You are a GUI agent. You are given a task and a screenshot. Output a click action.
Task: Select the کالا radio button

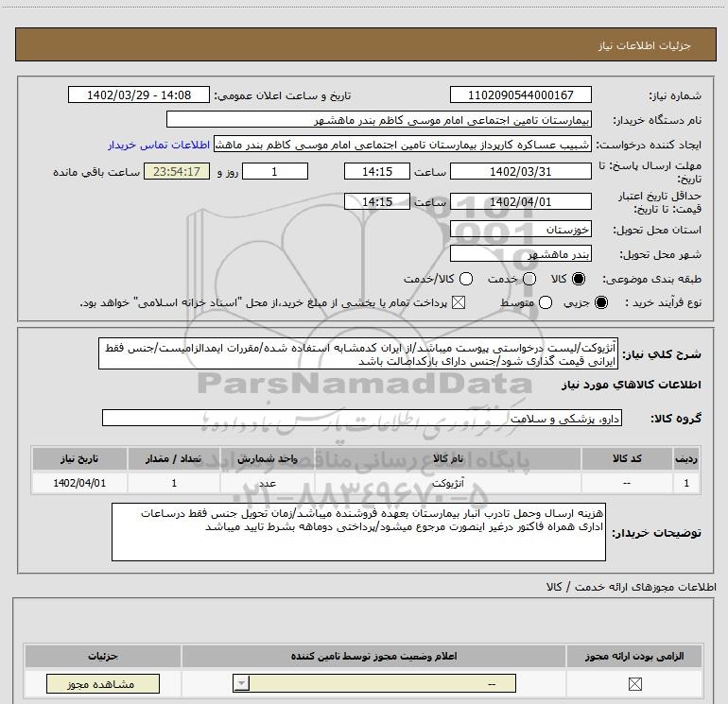pos(579,279)
